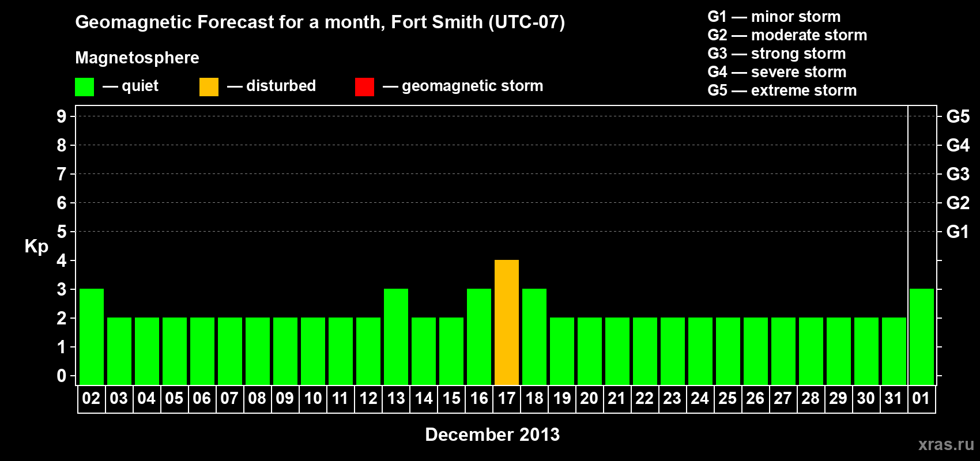Click the Kp value 9 on the left axis
Viewport: 980px width, 461px height.
pos(61,116)
